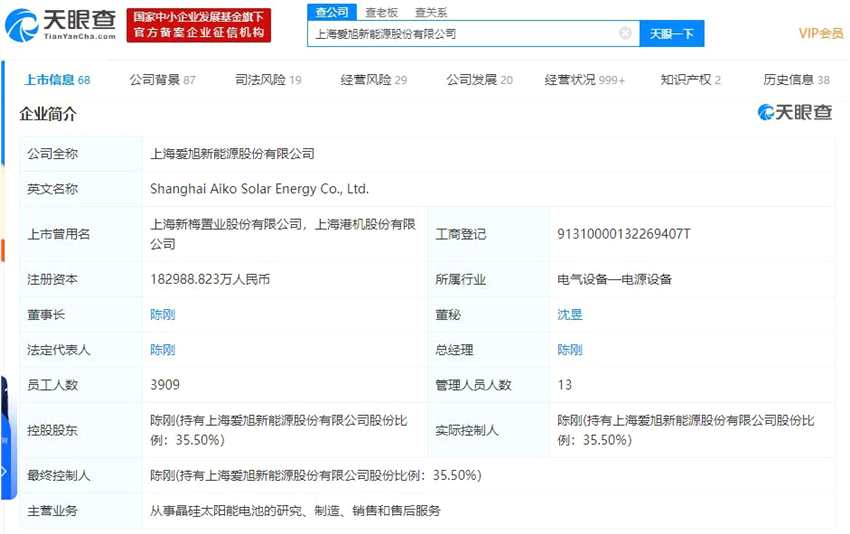The image size is (850, 534).
Task: Open the VIP会员 link
Action: pyautogui.click(x=821, y=34)
